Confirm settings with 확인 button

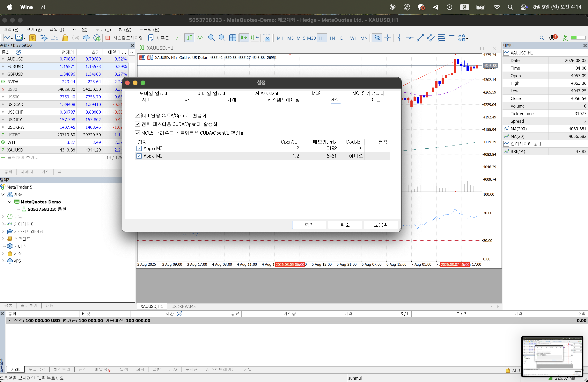pos(309,225)
